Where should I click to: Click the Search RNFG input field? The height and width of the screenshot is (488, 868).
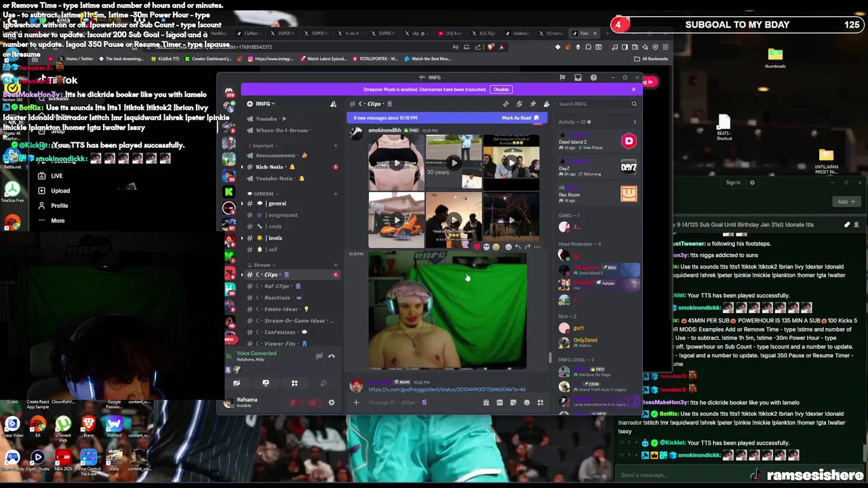coord(597,104)
